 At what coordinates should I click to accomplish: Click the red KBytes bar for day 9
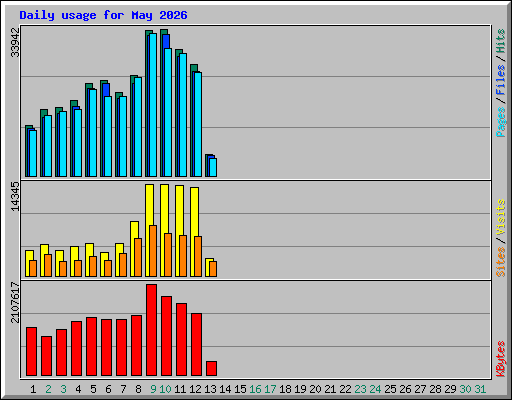tap(151, 330)
